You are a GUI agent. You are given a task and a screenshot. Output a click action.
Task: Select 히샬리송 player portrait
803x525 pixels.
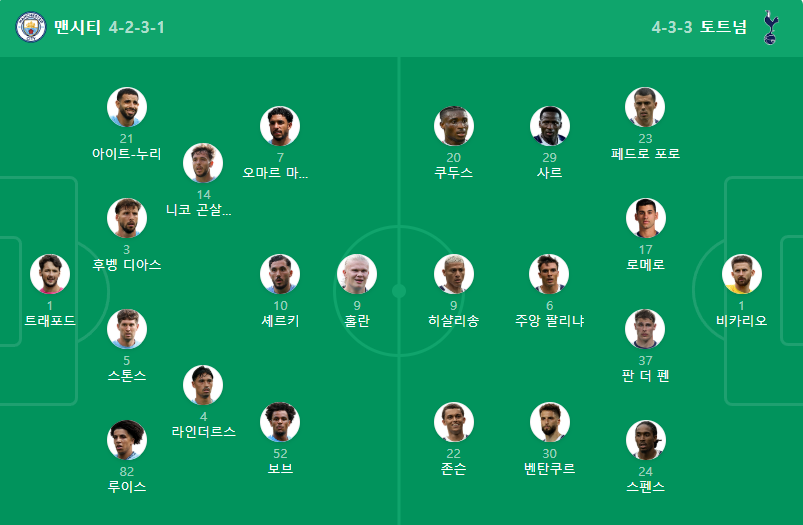pyautogui.click(x=454, y=274)
